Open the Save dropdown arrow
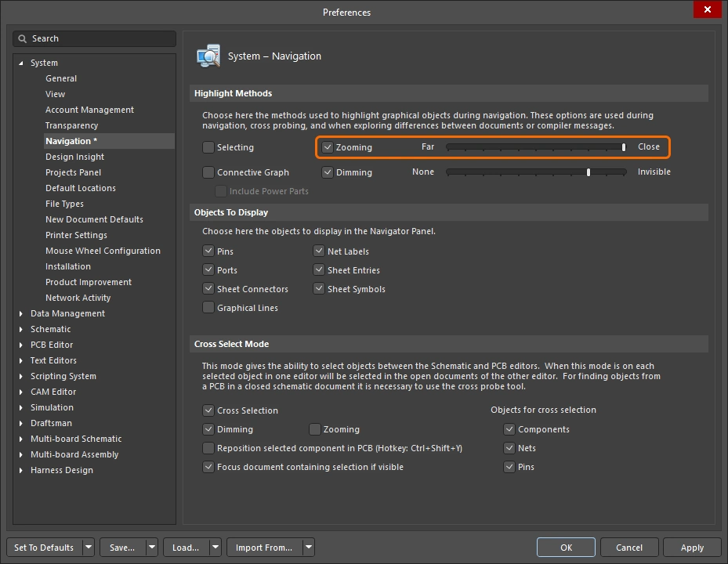This screenshot has height=564, width=728. [151, 548]
